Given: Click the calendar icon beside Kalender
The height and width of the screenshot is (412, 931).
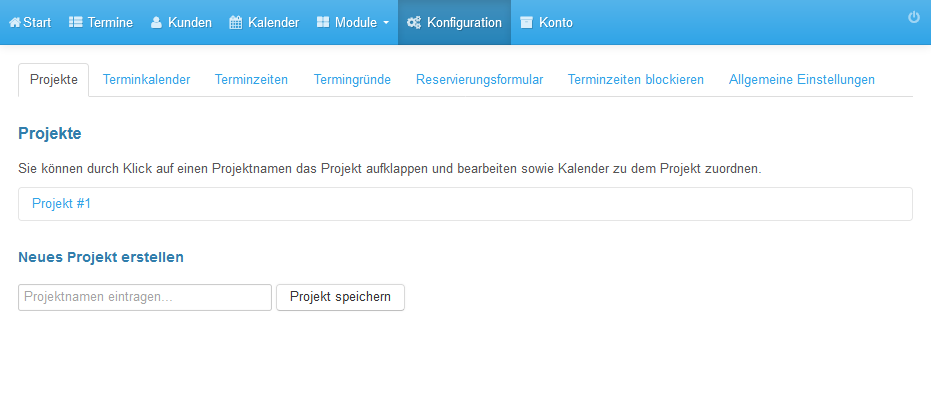Looking at the screenshot, I should pos(236,23).
